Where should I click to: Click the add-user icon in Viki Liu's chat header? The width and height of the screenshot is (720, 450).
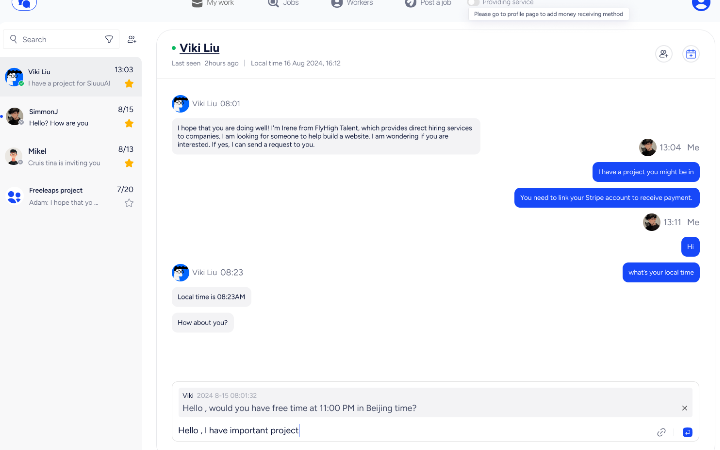coord(664,54)
